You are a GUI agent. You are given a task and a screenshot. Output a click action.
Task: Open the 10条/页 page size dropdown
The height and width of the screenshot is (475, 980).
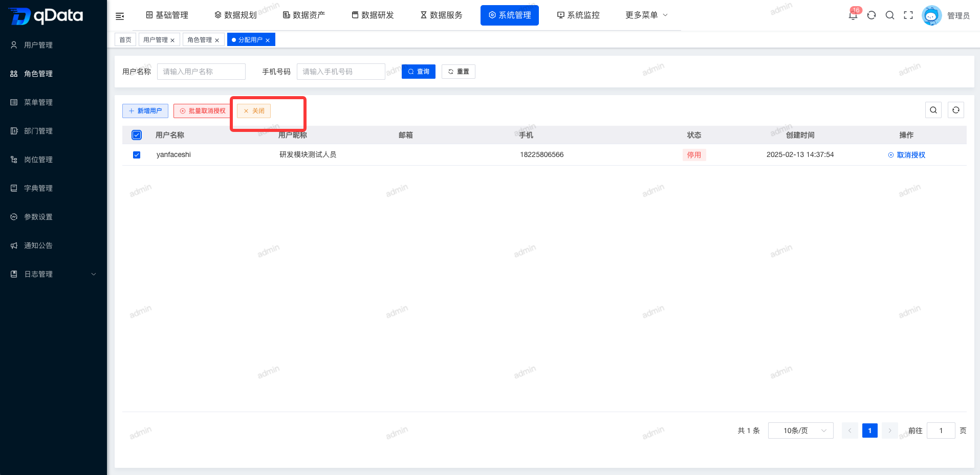pyautogui.click(x=801, y=431)
